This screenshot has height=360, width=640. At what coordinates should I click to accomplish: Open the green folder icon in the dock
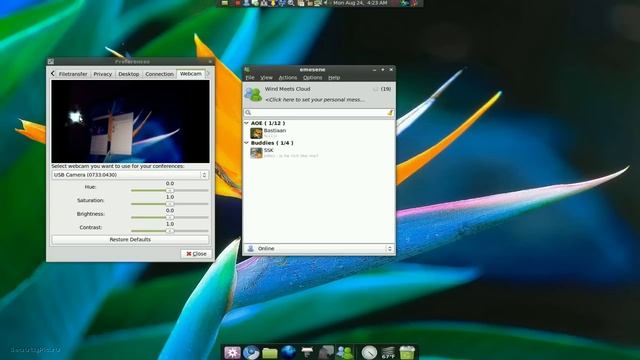(x=270, y=352)
